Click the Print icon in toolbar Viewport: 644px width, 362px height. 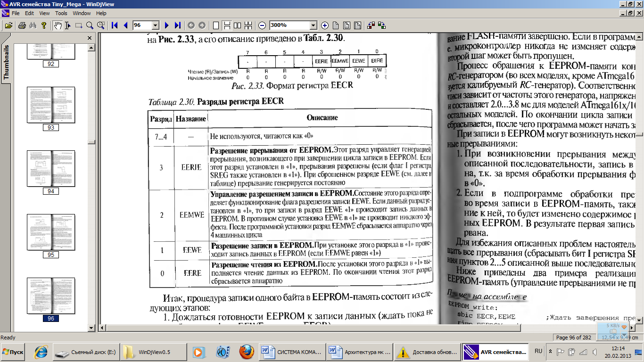[x=22, y=25]
